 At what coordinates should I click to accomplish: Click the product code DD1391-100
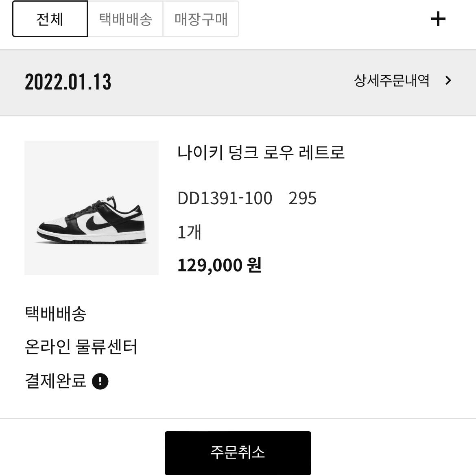[x=225, y=198]
